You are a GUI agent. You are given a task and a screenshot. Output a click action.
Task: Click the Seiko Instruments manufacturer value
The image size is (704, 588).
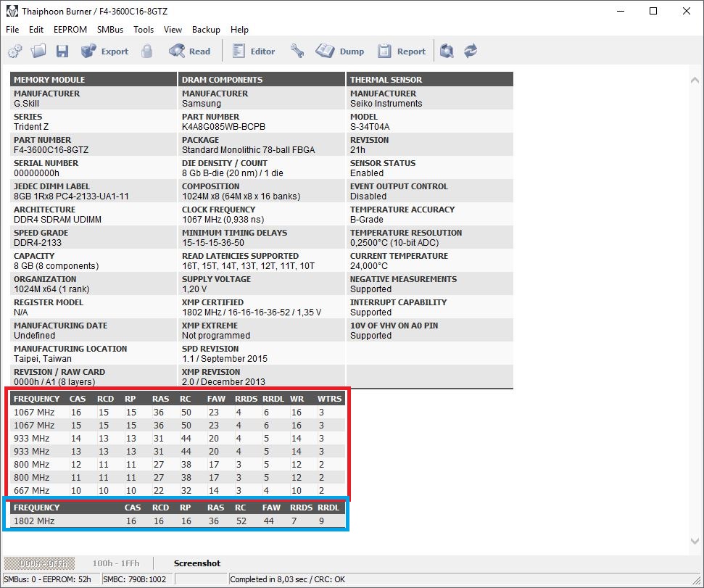[386, 104]
